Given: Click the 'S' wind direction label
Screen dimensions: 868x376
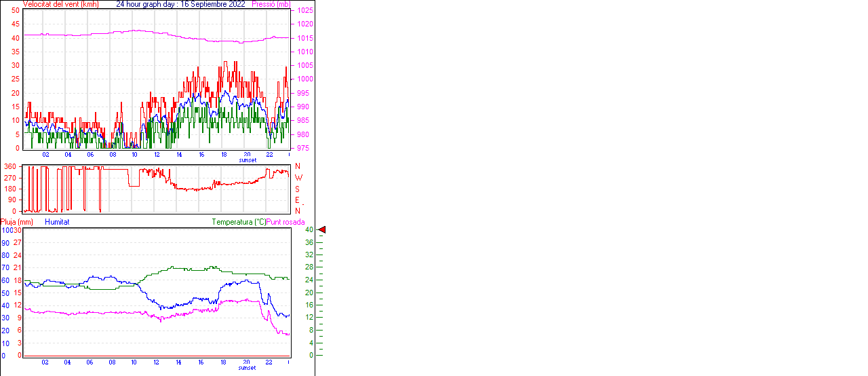Looking at the screenshot, I should coord(298,189).
